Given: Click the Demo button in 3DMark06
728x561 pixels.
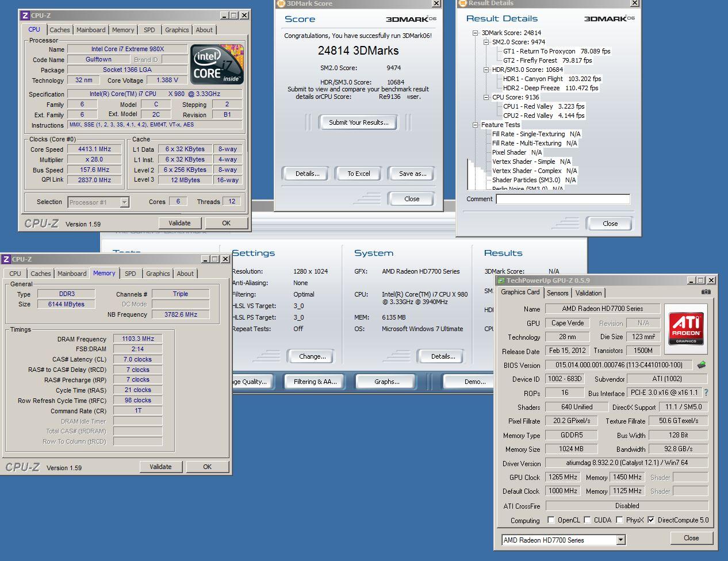Looking at the screenshot, I should pos(469,381).
